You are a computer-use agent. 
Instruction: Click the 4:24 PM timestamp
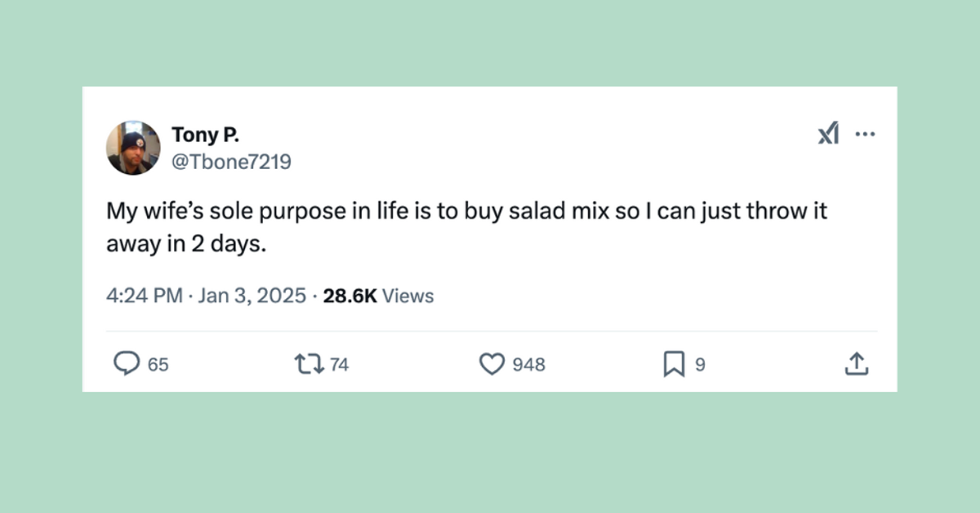click(144, 296)
